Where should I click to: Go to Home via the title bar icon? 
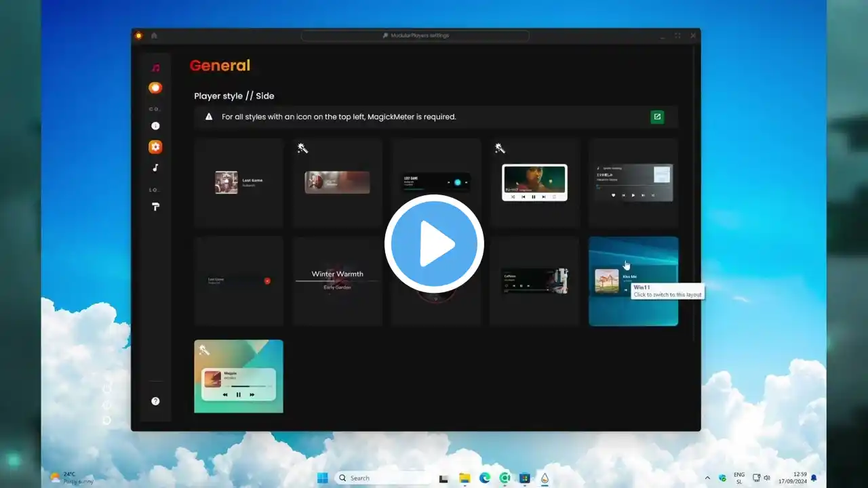coord(154,35)
